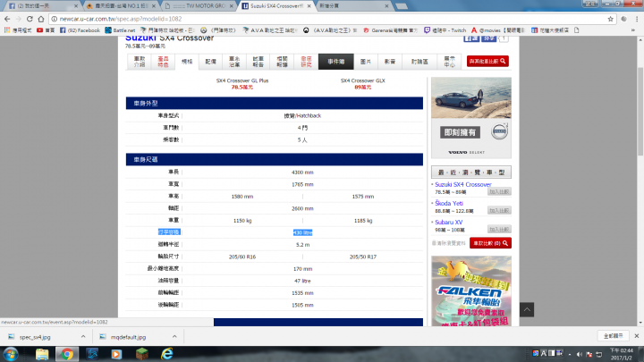Click the highlighted 430 litre value
The width and height of the screenshot is (644, 362).
point(302,232)
